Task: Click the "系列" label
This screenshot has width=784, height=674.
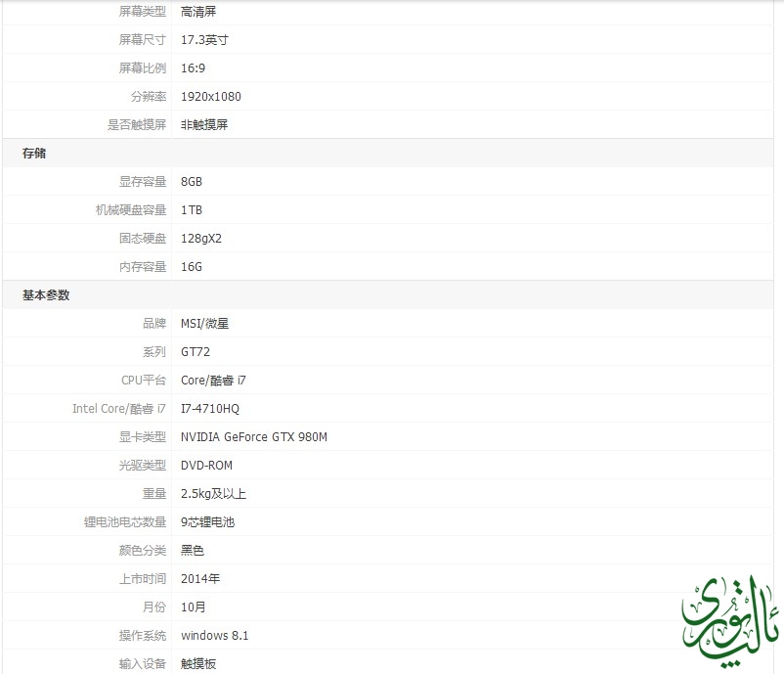Action: [154, 352]
